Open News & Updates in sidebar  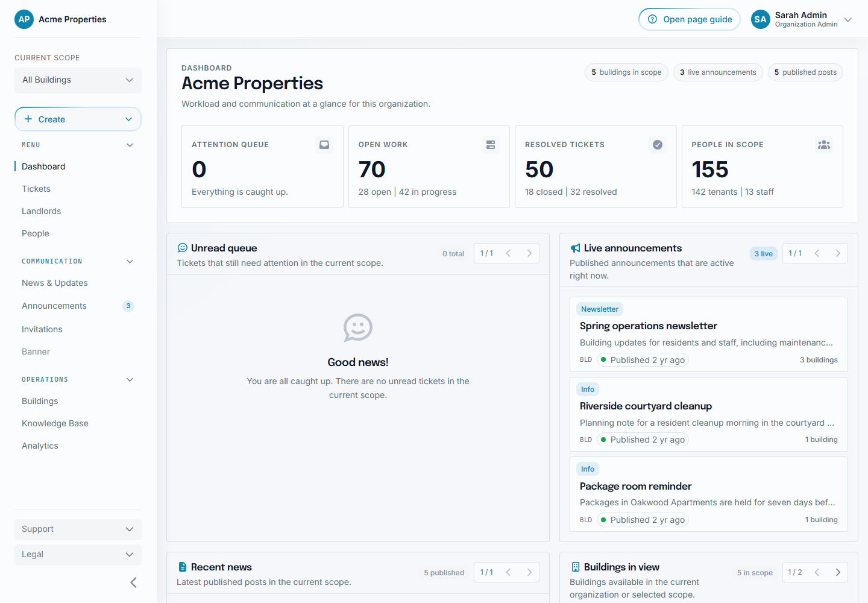55,283
